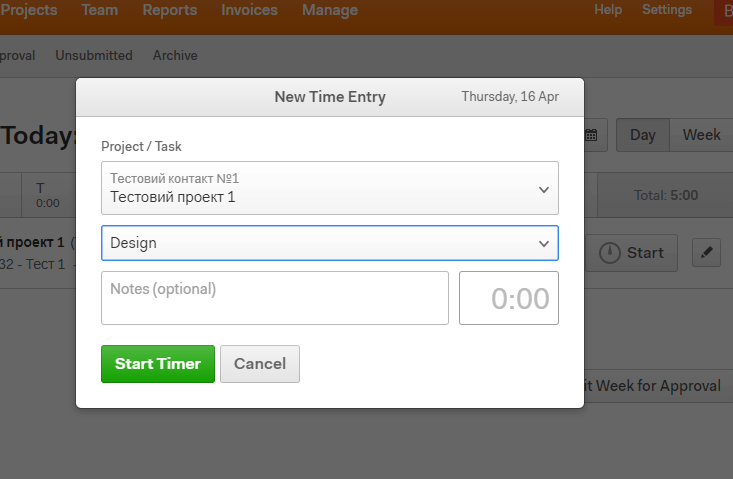Viewport: 733px width, 479px height.
Task: Open the Тестовий проект 1 project dropdown
Action: point(330,188)
